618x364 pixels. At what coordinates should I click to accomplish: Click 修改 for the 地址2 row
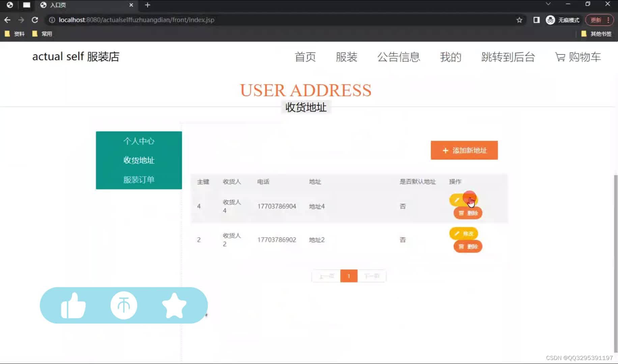point(463,234)
